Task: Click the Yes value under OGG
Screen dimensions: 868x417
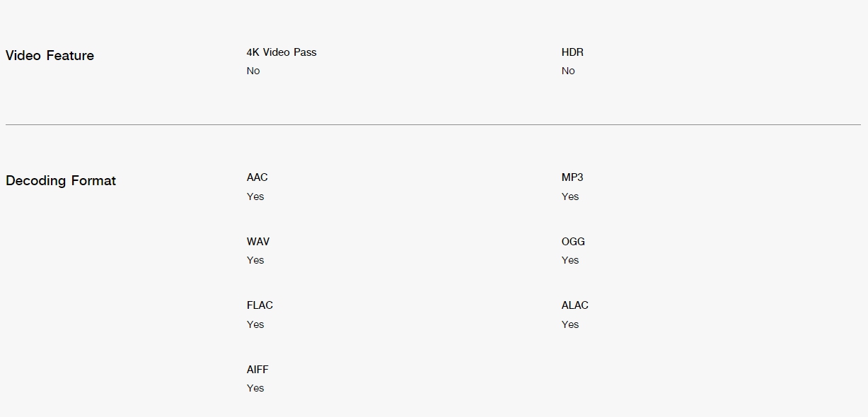Action: coord(570,260)
